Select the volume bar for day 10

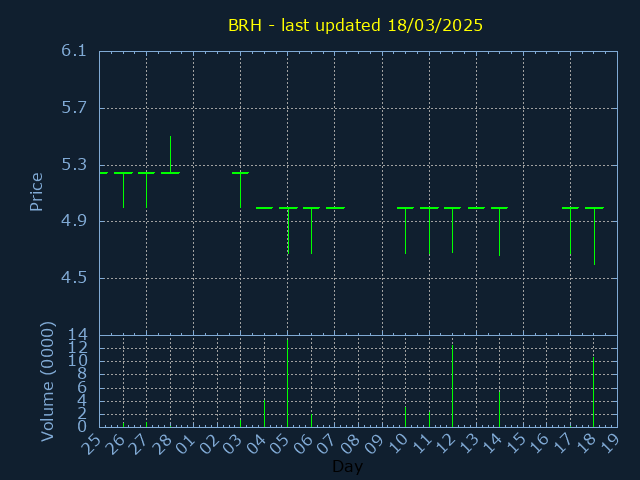point(405,416)
